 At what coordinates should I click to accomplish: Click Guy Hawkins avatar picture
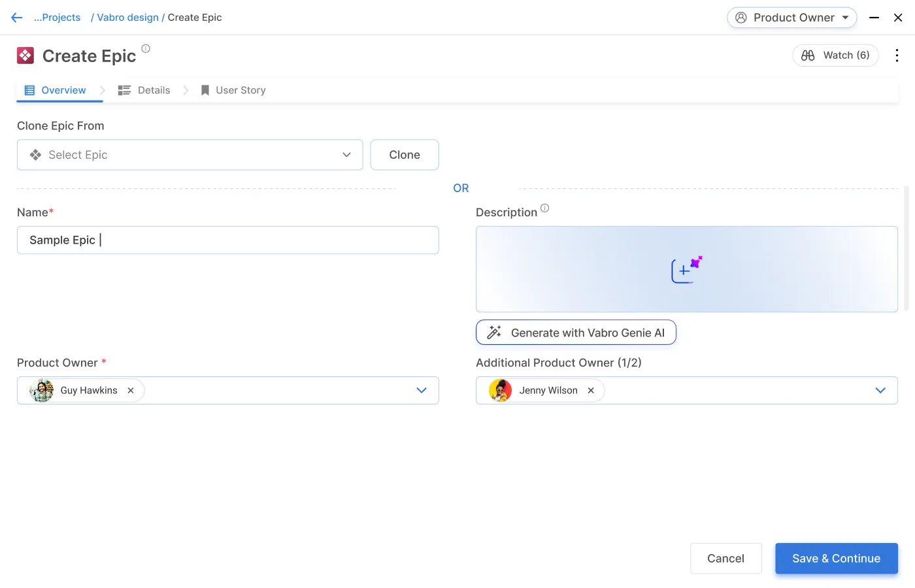click(x=42, y=391)
